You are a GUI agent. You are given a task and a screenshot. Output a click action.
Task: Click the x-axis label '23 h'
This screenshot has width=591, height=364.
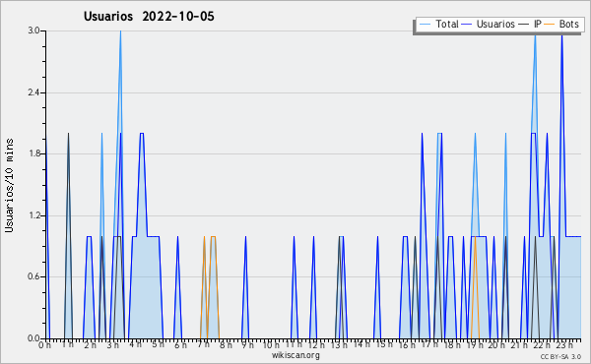(x=565, y=344)
